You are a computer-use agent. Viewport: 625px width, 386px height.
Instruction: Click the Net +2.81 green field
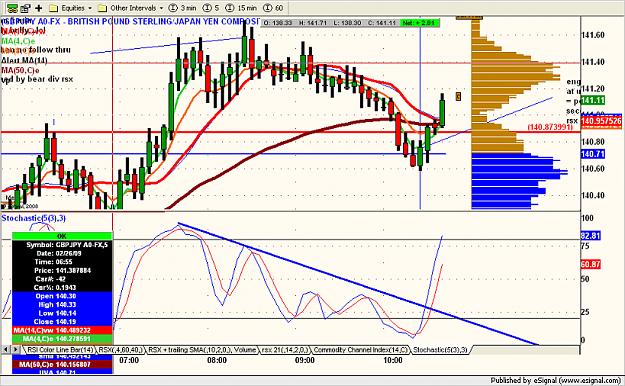[419, 23]
